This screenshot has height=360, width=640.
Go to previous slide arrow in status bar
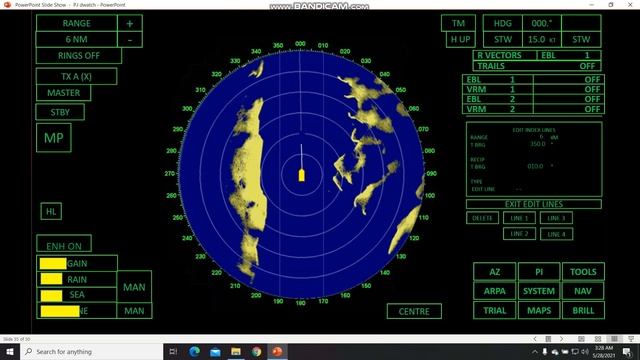[x=535, y=339]
